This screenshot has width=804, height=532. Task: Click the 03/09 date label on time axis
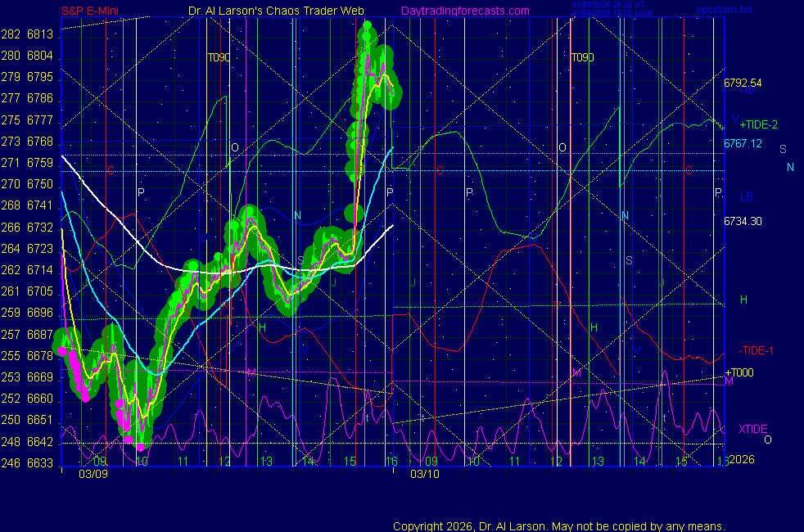(x=92, y=474)
